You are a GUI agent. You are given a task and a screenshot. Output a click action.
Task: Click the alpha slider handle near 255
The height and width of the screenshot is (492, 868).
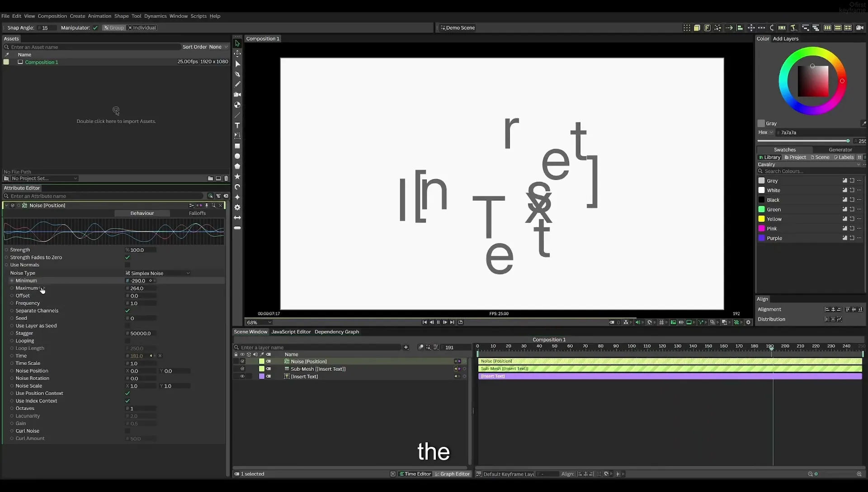click(x=848, y=141)
